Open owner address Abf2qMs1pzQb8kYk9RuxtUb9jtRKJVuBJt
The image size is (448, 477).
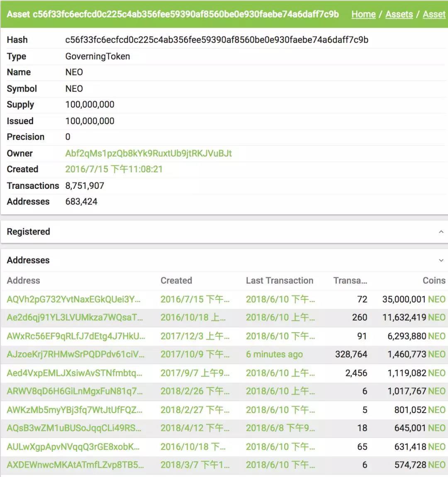pyautogui.click(x=149, y=153)
